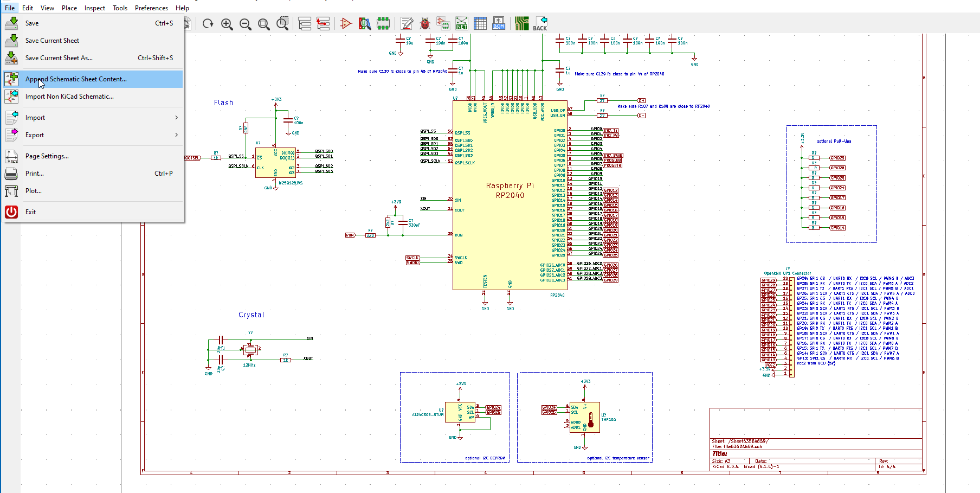Click the Generate Netlist icon
The width and height of the screenshot is (980, 493).
pos(462,23)
